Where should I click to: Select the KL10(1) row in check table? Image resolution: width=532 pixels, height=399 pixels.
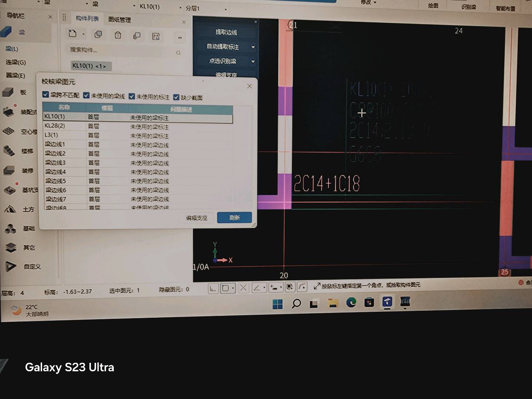tap(138, 117)
